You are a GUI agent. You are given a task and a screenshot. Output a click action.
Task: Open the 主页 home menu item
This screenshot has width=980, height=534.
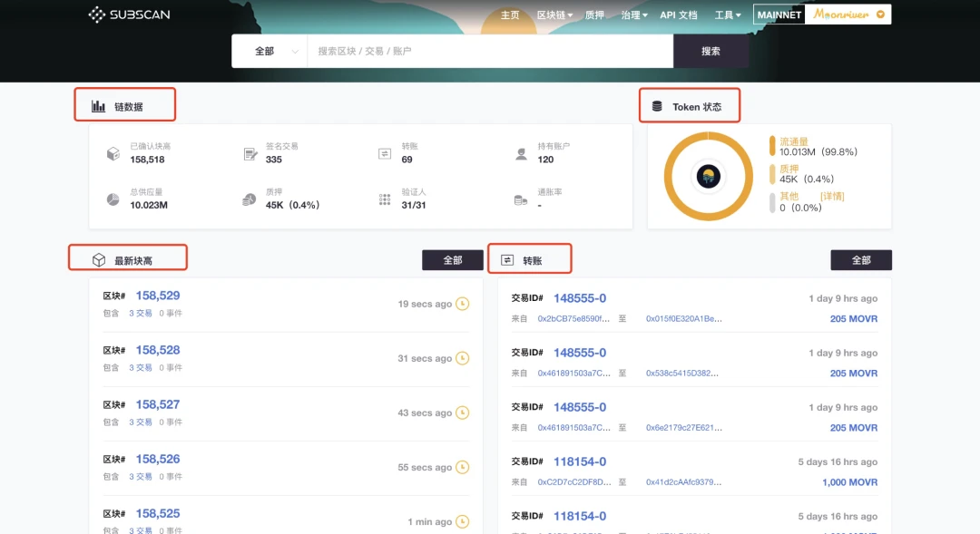(x=509, y=15)
